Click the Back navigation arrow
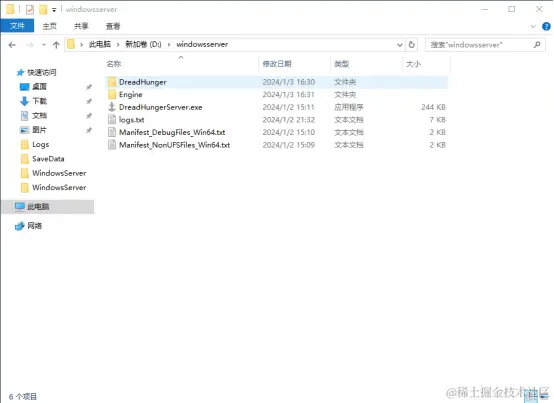The image size is (554, 403). (x=12, y=45)
